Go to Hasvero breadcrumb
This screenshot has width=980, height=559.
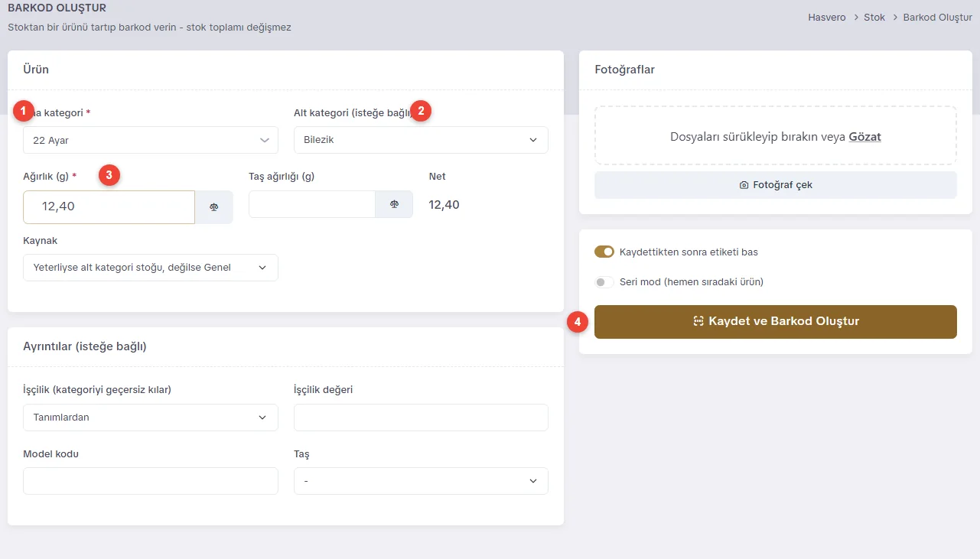click(827, 17)
